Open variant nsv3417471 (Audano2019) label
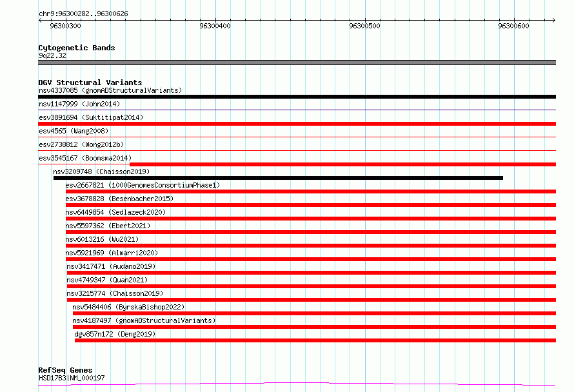Viewport: 574px width, 392px height. [x=111, y=266]
